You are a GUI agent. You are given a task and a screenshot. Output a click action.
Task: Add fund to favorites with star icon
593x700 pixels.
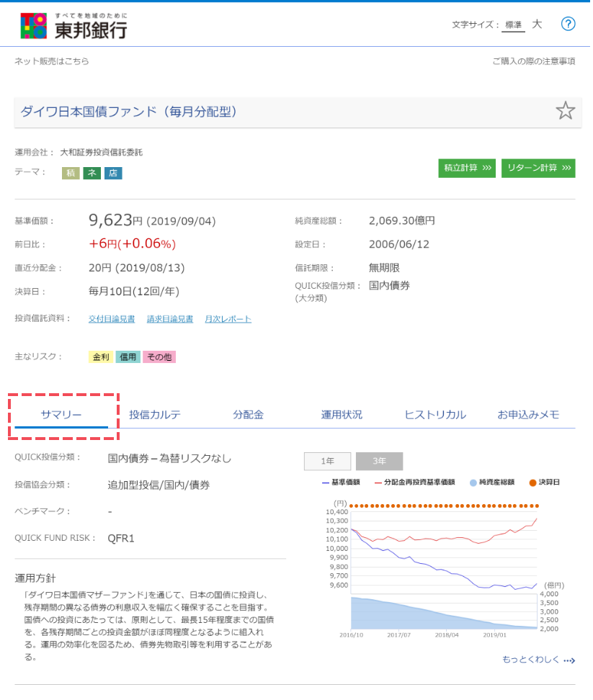566,111
